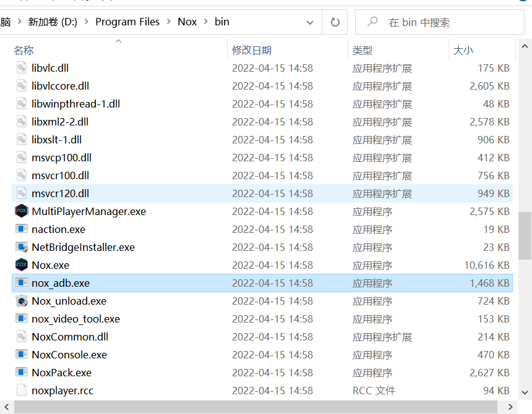The width and height of the screenshot is (532, 414).
Task: Click the naction.exe application icon
Action: pyautogui.click(x=22, y=229)
